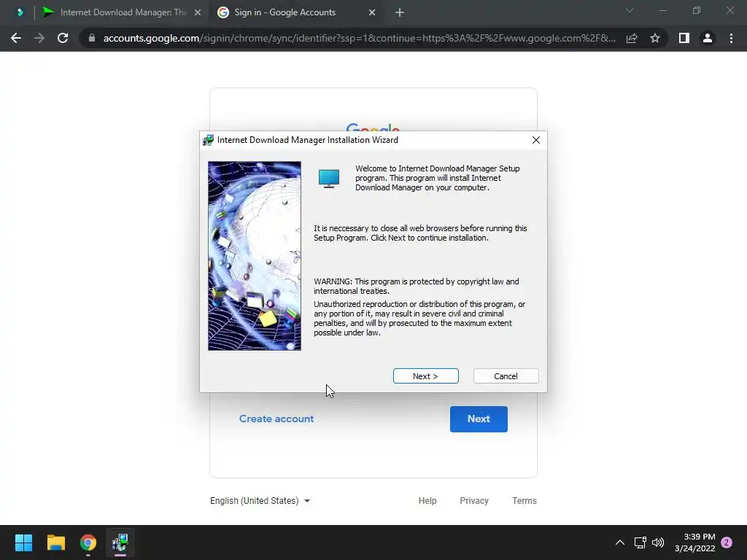Screen dimensions: 747x560
Task: Cancel the IDM installation wizard
Action: click(x=506, y=376)
